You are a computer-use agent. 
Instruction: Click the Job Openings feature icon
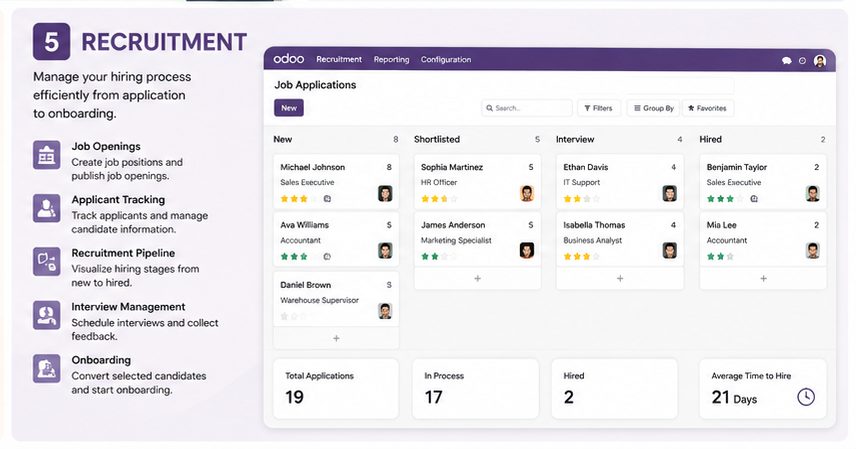click(46, 155)
